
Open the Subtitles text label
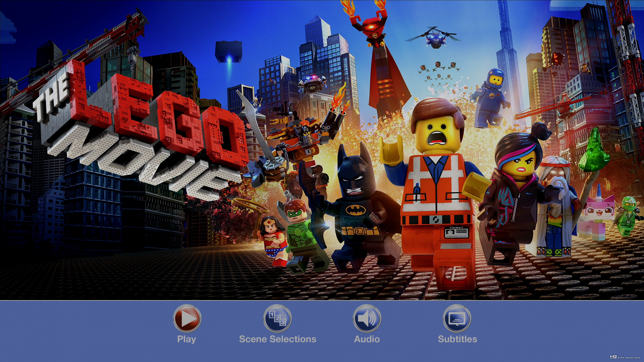point(458,339)
